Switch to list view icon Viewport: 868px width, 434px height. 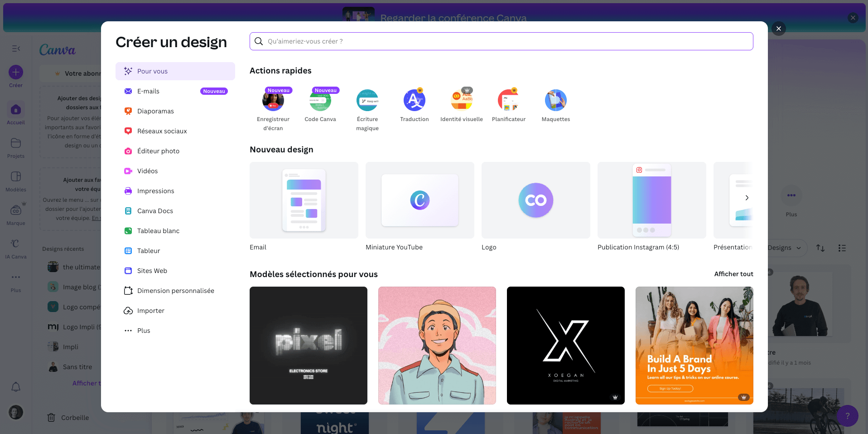(x=842, y=248)
